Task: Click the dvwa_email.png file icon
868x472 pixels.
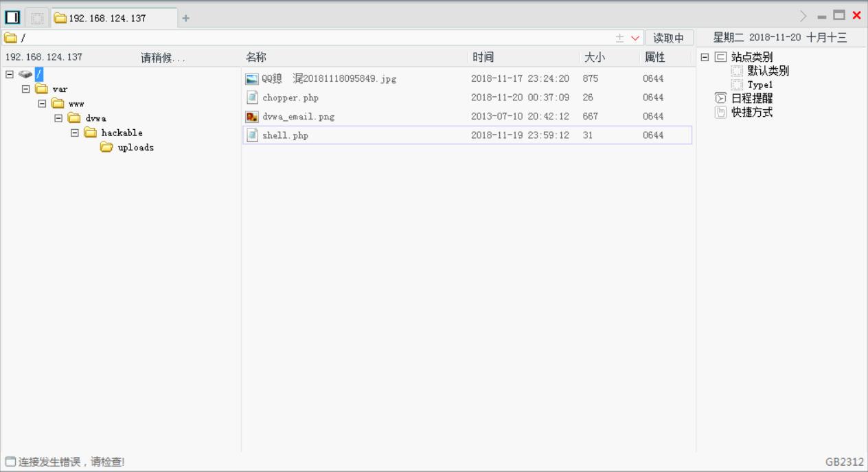Action: [x=252, y=117]
